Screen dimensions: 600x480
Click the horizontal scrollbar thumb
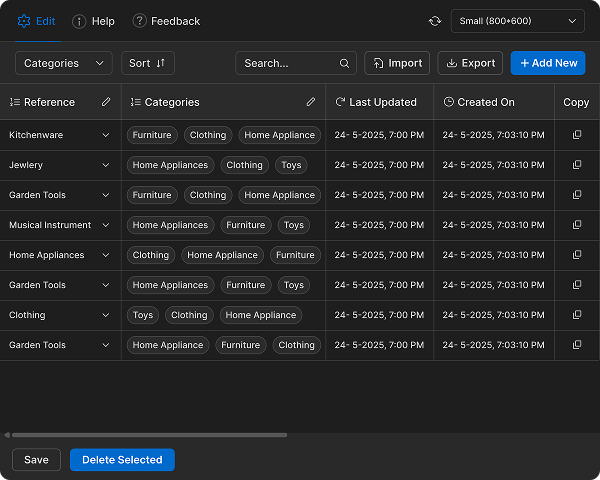[149, 435]
